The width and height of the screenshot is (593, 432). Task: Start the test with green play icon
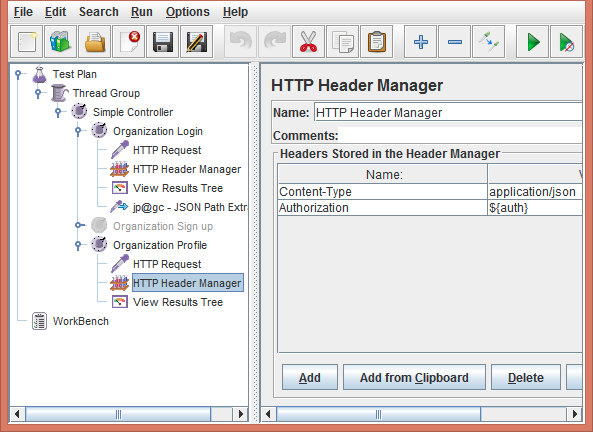pyautogui.click(x=532, y=42)
